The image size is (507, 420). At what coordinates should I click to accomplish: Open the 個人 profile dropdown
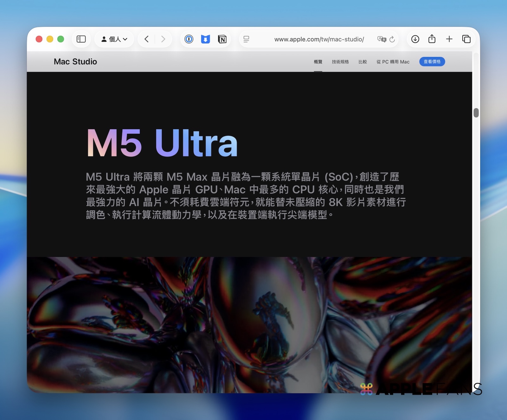[114, 39]
